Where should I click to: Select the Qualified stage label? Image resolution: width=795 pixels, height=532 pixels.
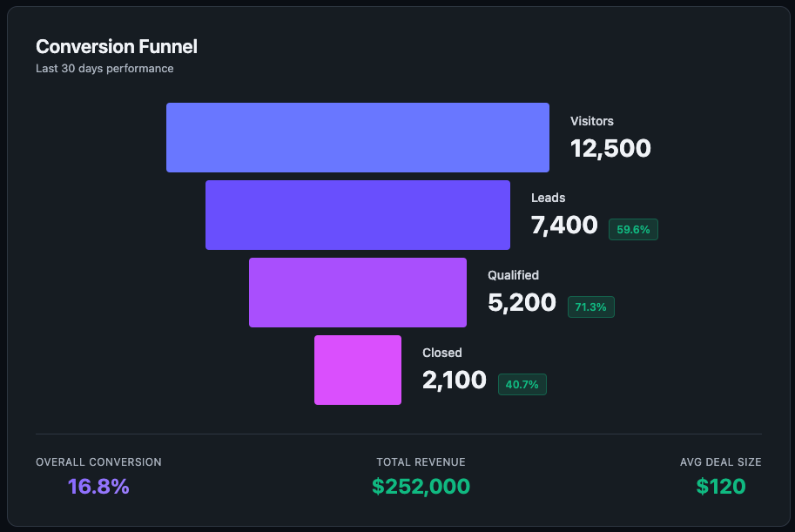click(x=513, y=275)
